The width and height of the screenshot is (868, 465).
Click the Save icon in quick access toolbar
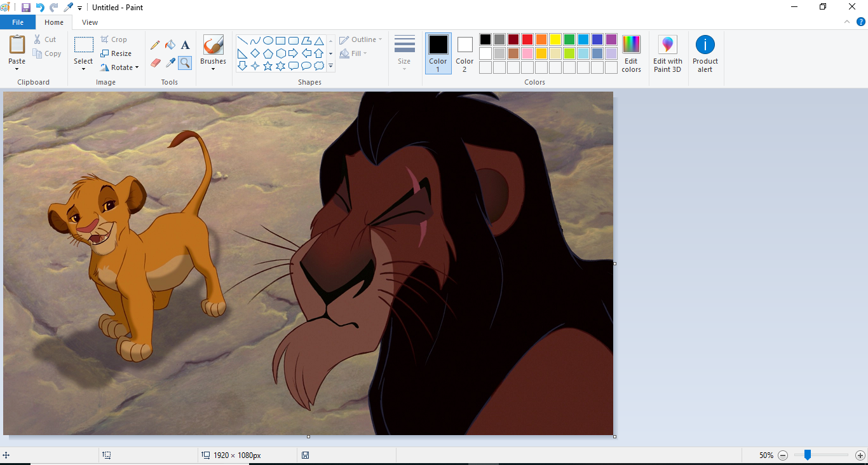(x=26, y=8)
